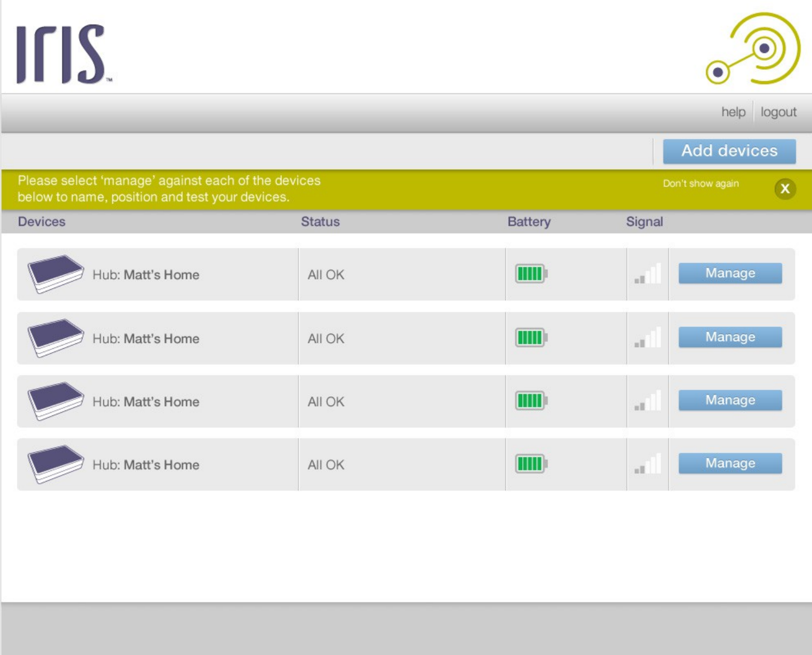
Task: Select "Hub: Matt's Home" name in third row
Action: (x=146, y=402)
